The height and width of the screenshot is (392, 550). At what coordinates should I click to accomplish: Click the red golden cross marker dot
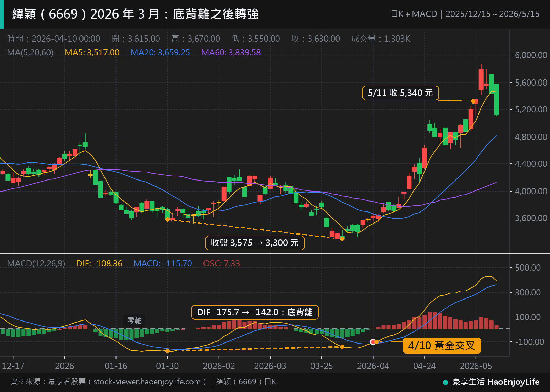click(x=373, y=342)
